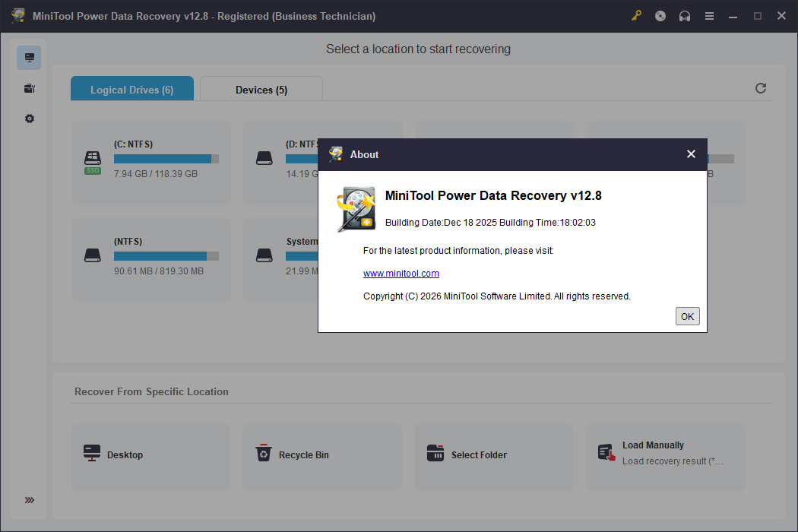Close the About dialog with X
Viewport: 798px width, 532px height.
[691, 154]
